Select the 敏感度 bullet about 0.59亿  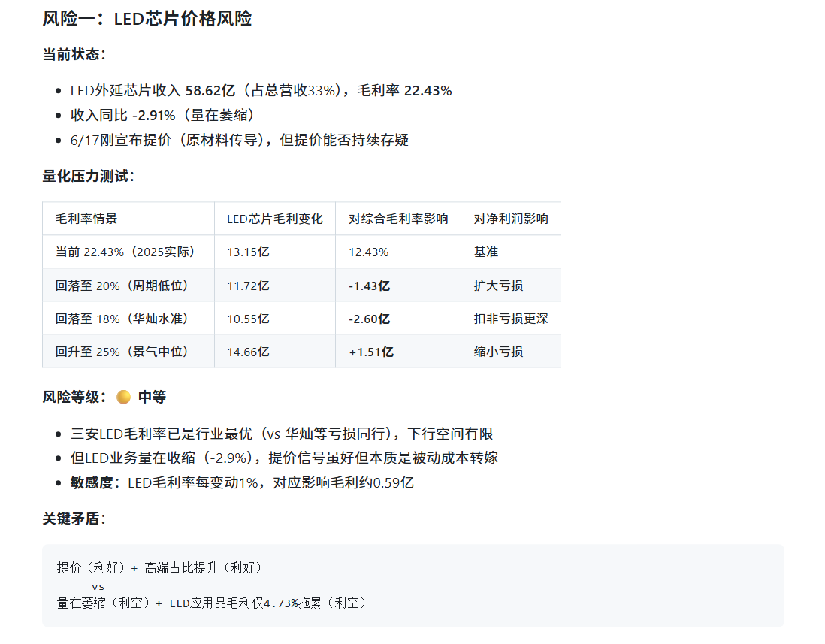click(x=242, y=482)
